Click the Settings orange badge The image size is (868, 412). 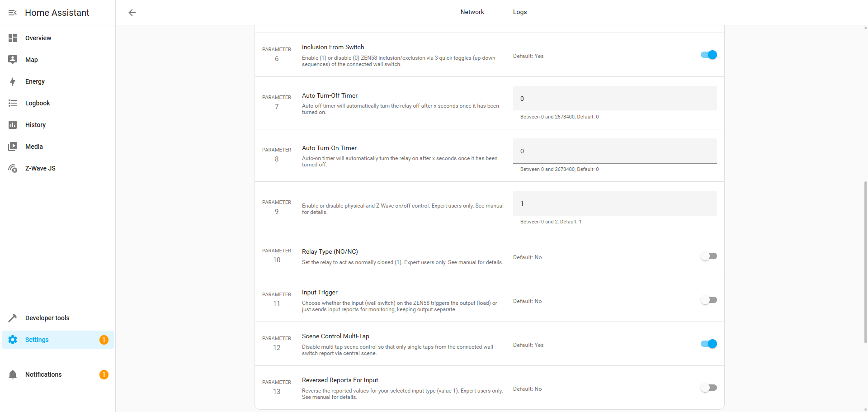[104, 340]
